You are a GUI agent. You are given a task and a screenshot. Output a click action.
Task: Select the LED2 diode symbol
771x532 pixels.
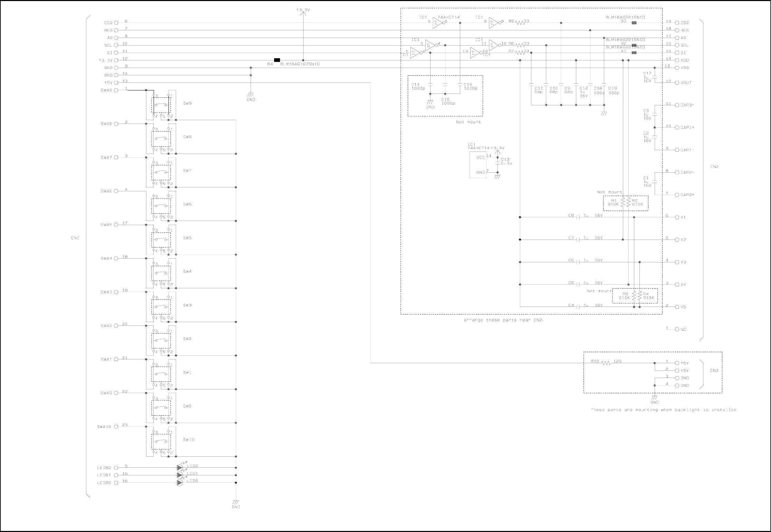180,467
